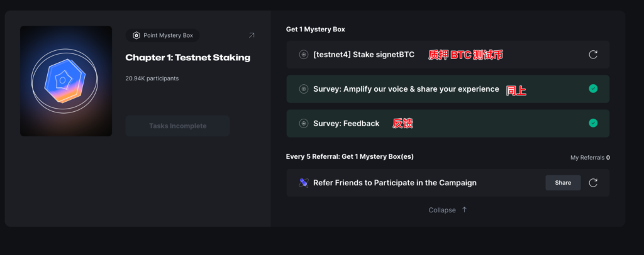The height and width of the screenshot is (255, 644).
Task: Click green checkmark on Amplify our voice survey
Action: 592,89
